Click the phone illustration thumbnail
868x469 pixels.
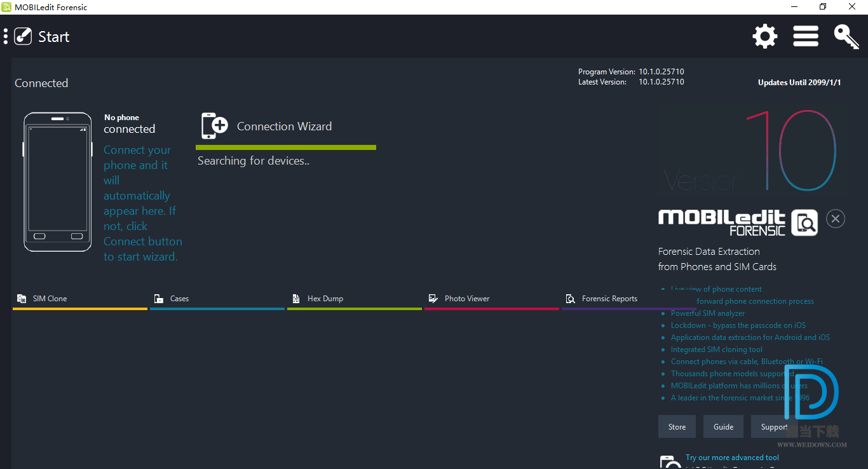pos(58,182)
